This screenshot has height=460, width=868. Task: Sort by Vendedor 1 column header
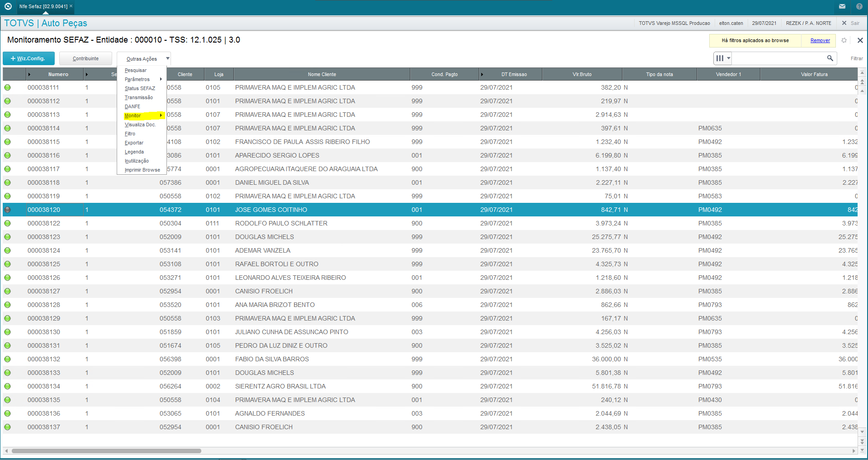pyautogui.click(x=728, y=74)
